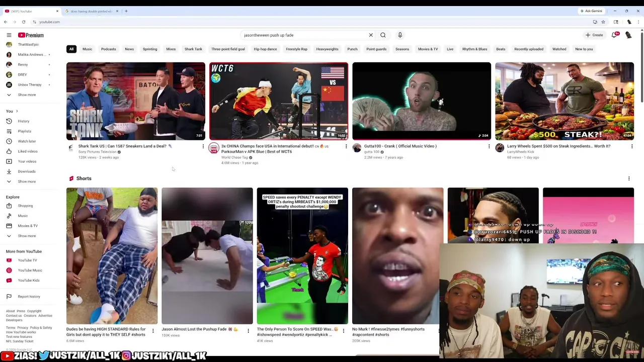
Task: Open YouTube Music in the sidebar
Action: coord(30,270)
